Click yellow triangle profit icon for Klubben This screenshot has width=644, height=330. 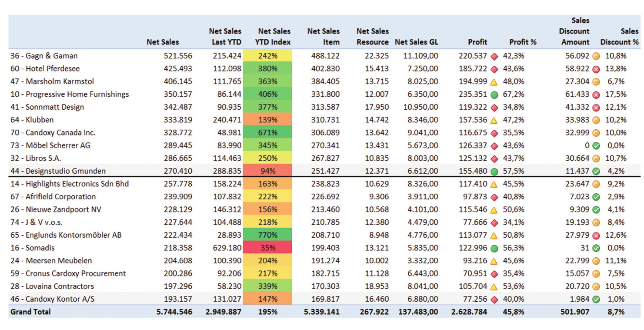click(x=494, y=120)
